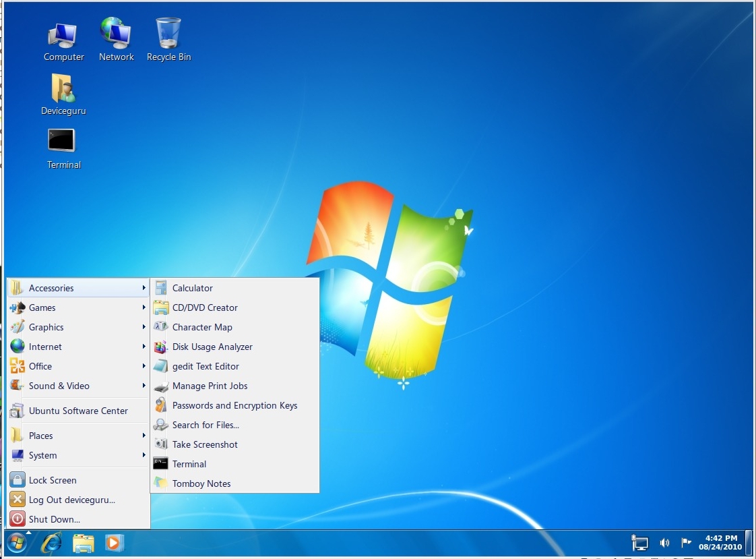
Task: Launch Disk Usage Analyzer text entry
Action: click(213, 347)
